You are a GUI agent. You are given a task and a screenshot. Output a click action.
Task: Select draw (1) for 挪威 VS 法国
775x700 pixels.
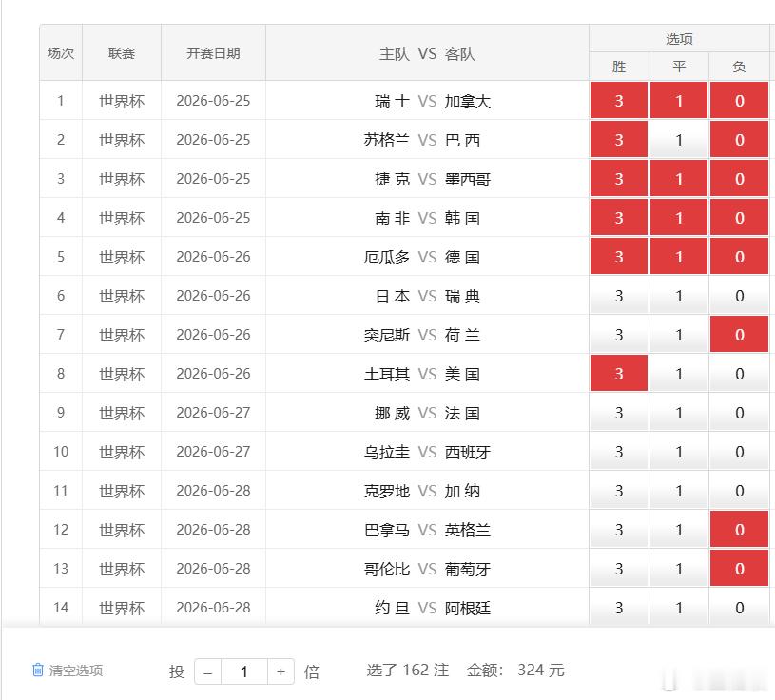(679, 413)
